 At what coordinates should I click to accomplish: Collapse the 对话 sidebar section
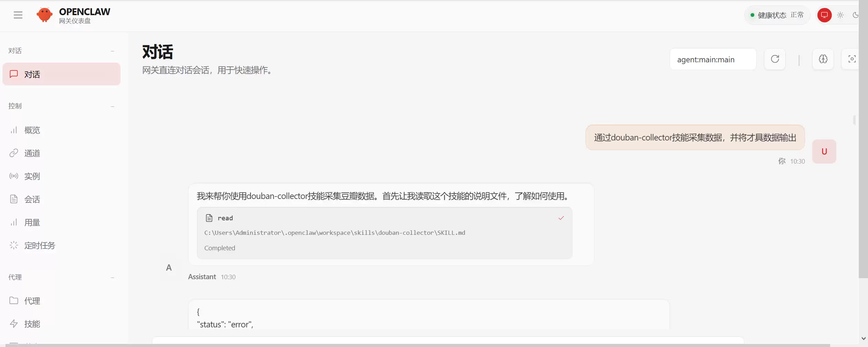pos(112,51)
